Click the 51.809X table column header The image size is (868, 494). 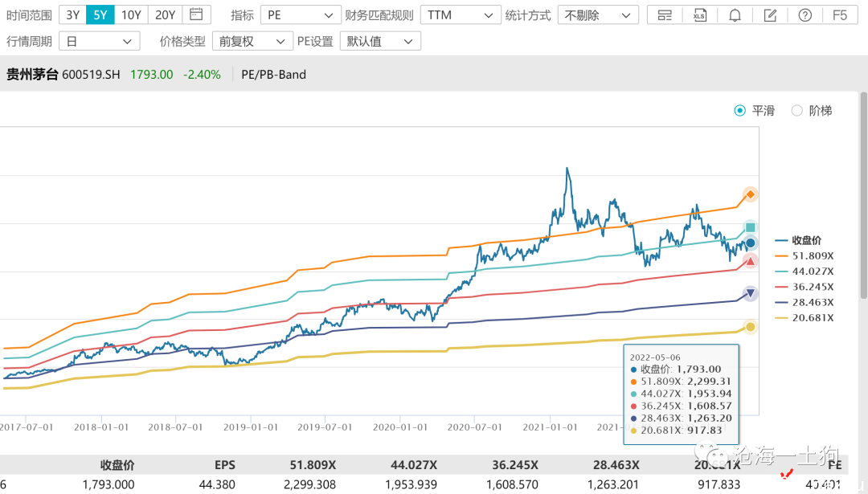click(x=313, y=465)
